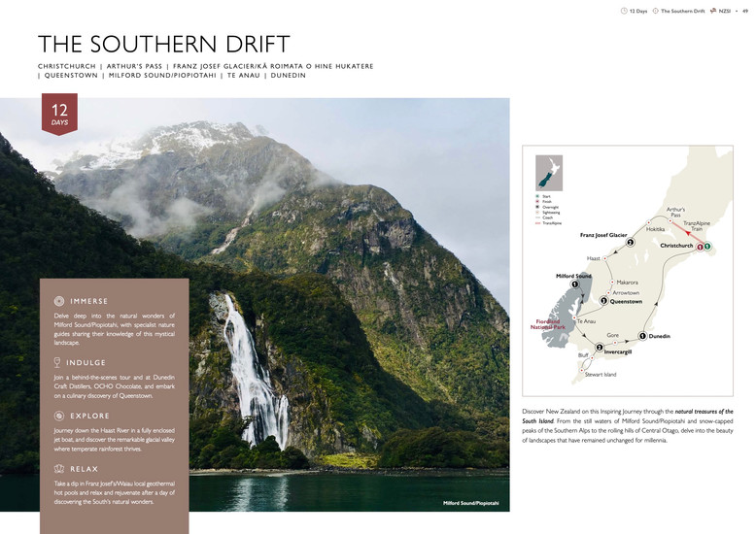The width and height of the screenshot is (756, 534).
Task: Click the Milford Sound overnight marker
Action: point(574,284)
